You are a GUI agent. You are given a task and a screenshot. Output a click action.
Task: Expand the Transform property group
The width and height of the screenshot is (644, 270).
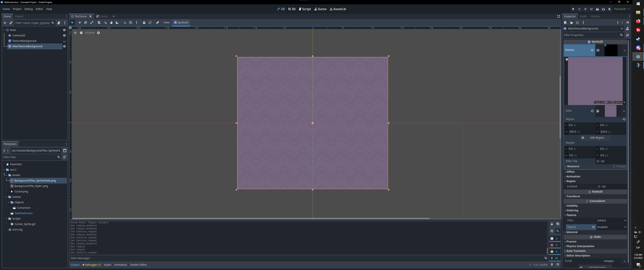595,196
